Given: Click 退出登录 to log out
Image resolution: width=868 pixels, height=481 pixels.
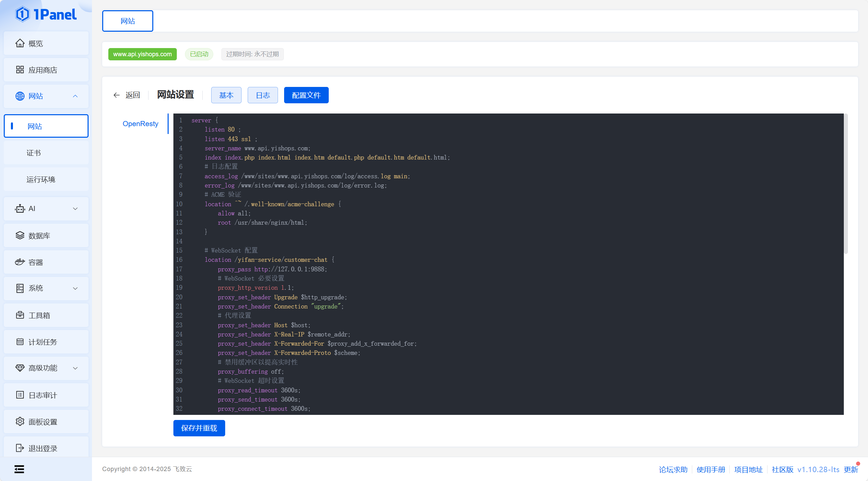Looking at the screenshot, I should pos(42,448).
